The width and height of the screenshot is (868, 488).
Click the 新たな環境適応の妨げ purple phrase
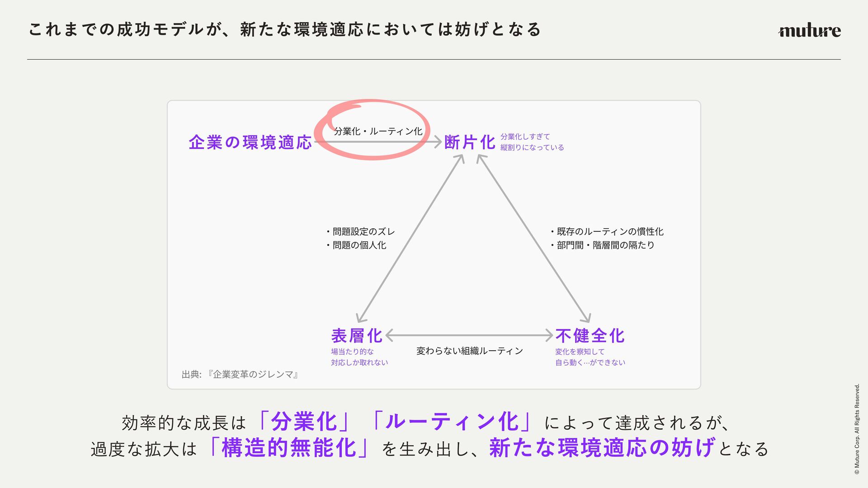[602, 448]
